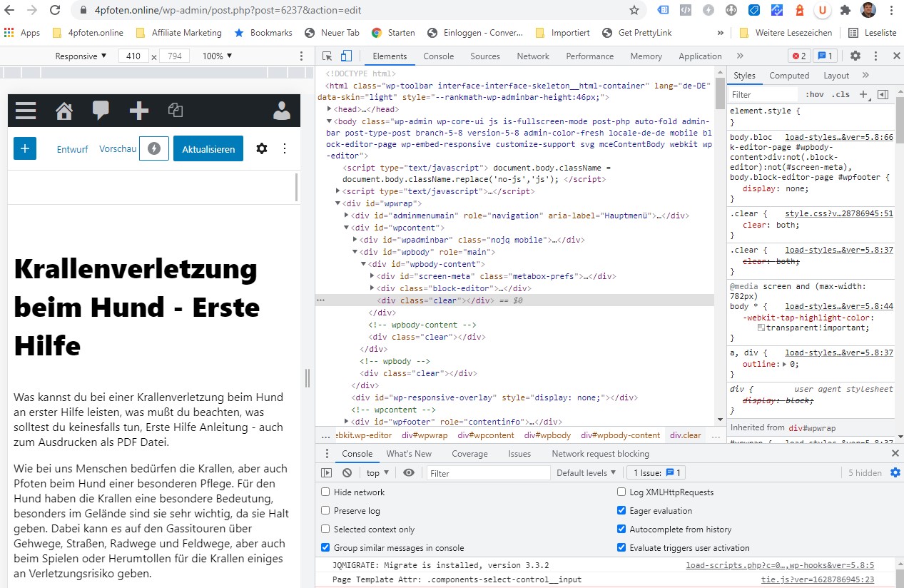
Task: Click the eye live expression icon
Action: [409, 472]
